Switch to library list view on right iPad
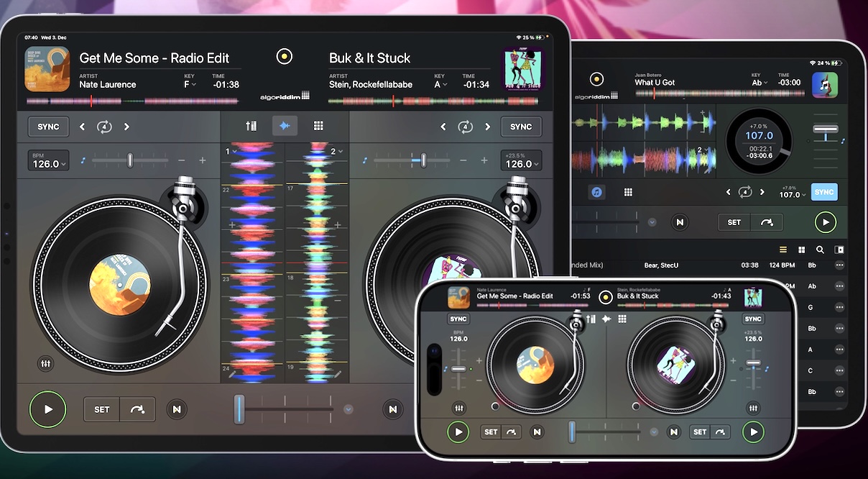 (783, 250)
